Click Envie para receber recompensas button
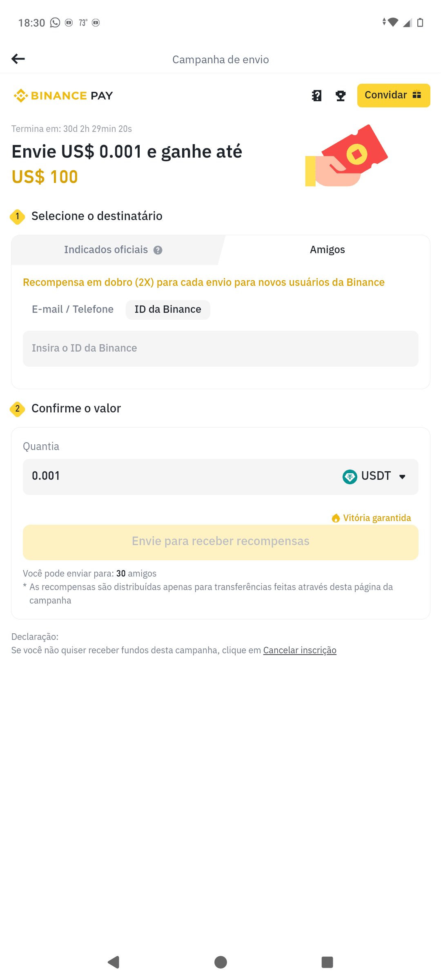 (220, 541)
